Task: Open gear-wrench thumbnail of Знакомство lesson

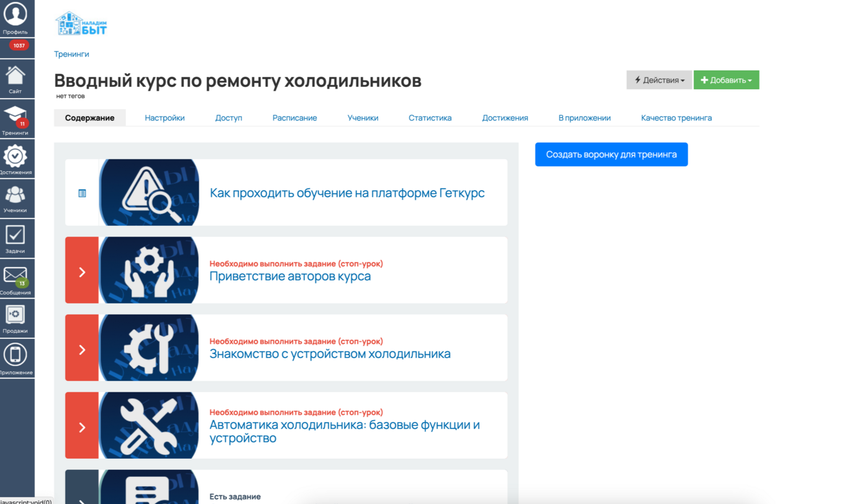Action: [149, 348]
